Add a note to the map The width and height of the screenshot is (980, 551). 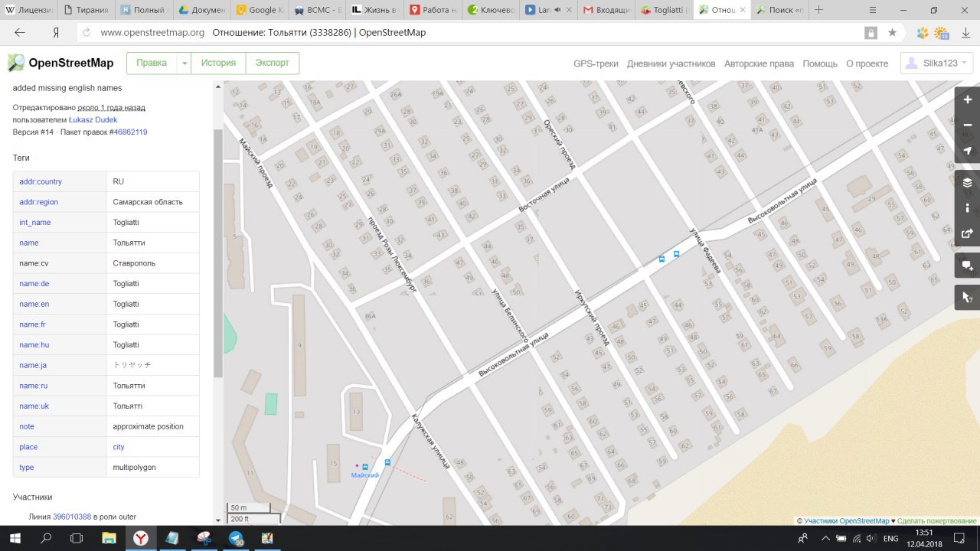(x=968, y=266)
